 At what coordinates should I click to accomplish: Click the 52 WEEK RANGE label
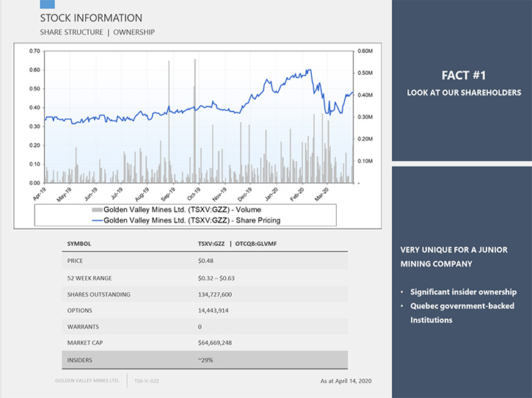click(90, 278)
